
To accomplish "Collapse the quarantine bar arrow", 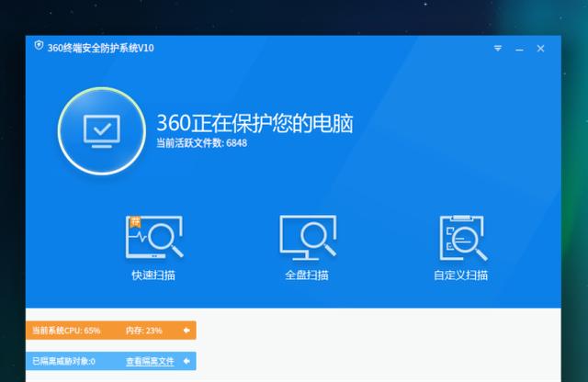I will click(187, 361).
